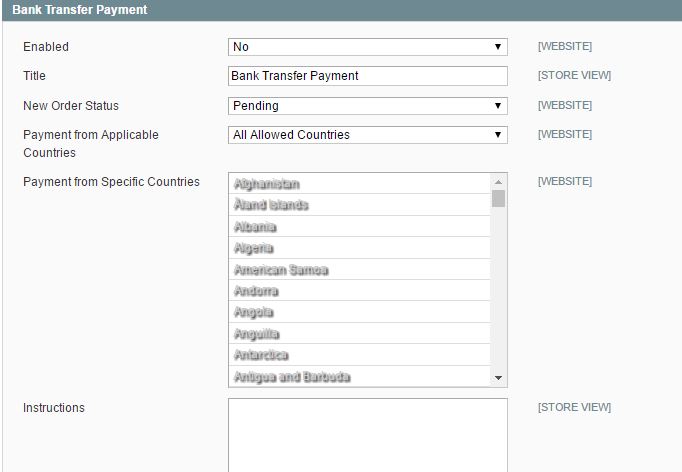Select American Samoa in the countries list

click(x=359, y=270)
